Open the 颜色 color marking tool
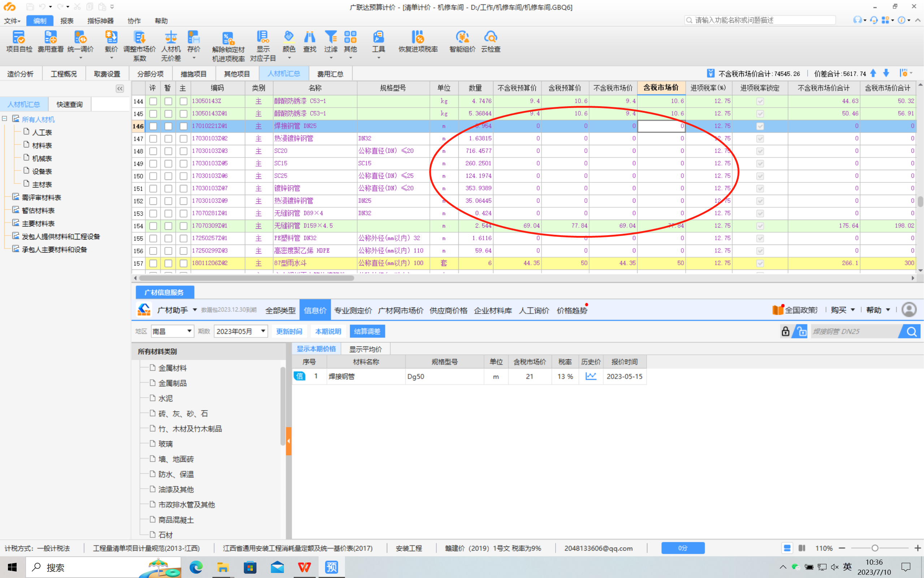924x578 pixels. (x=289, y=42)
